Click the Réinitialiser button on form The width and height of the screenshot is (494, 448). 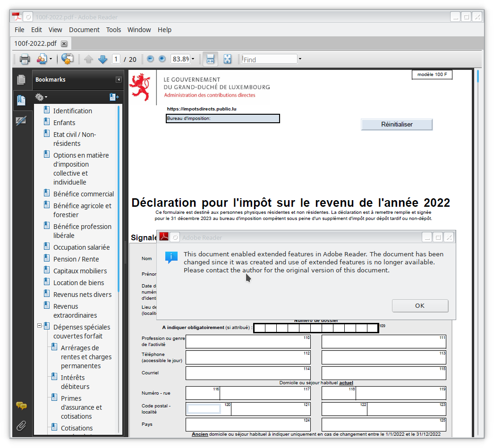click(x=397, y=125)
